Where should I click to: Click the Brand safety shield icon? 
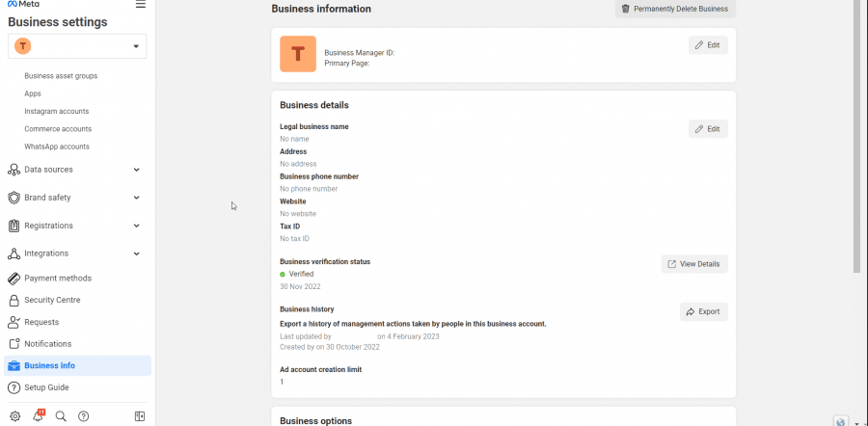pos(14,198)
